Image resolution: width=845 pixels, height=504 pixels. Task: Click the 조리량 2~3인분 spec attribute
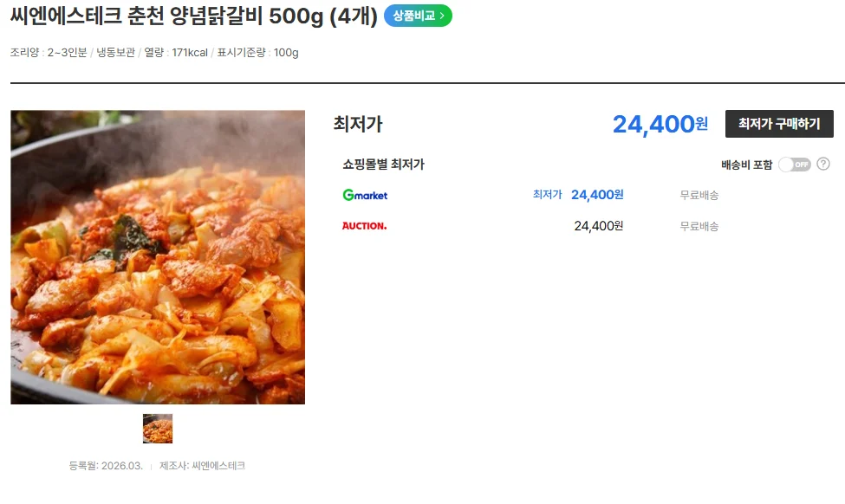coord(49,53)
